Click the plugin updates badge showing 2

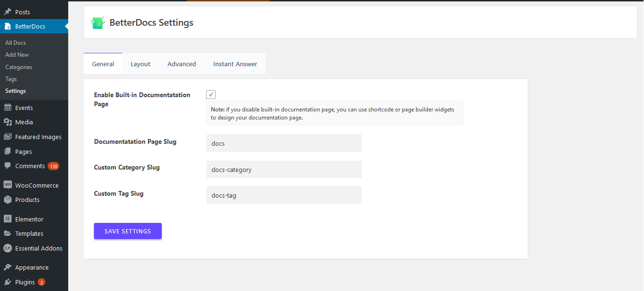coord(42,282)
